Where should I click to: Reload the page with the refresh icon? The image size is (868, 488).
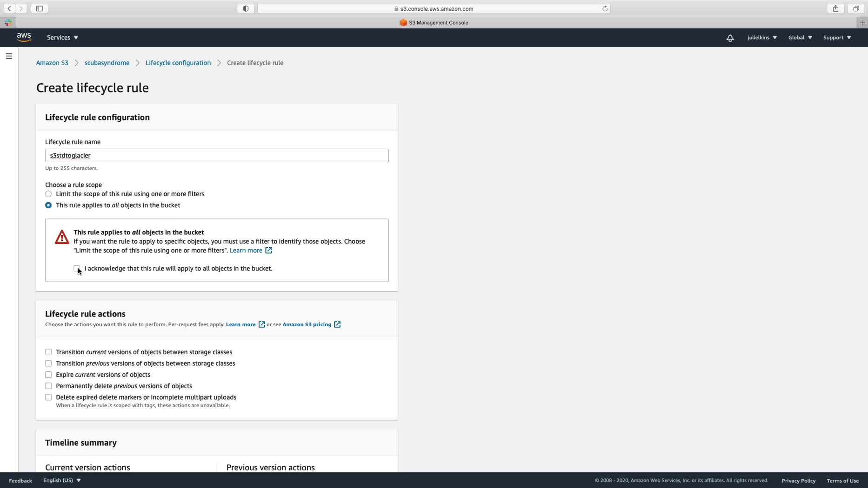[x=605, y=8]
